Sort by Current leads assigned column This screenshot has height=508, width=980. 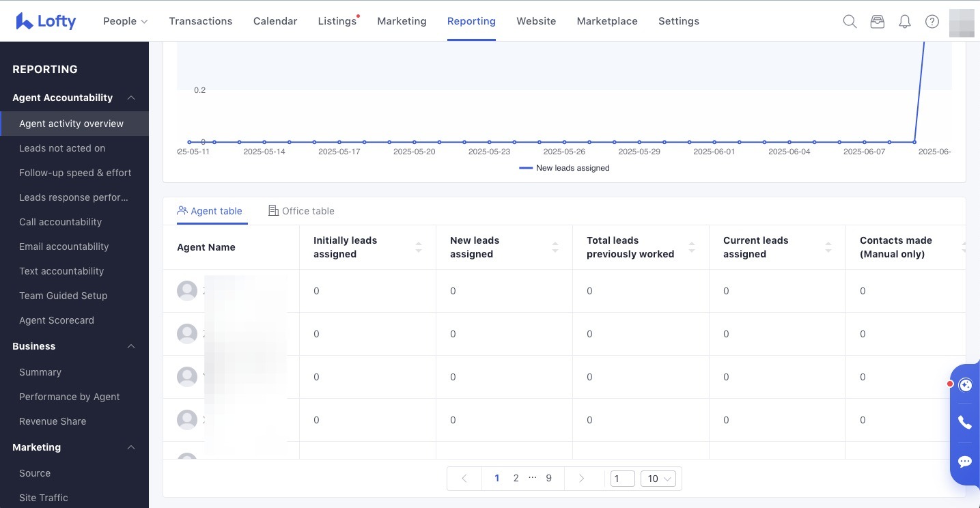[828, 247]
